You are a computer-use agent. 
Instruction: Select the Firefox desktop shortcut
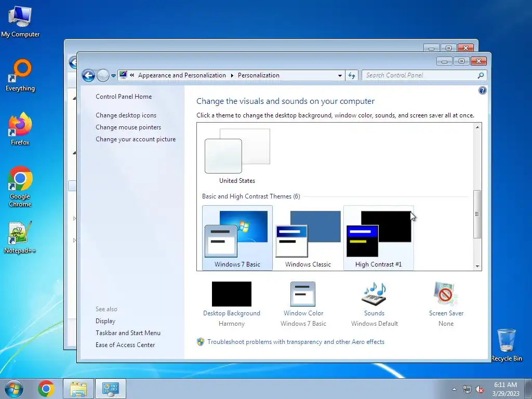click(20, 129)
